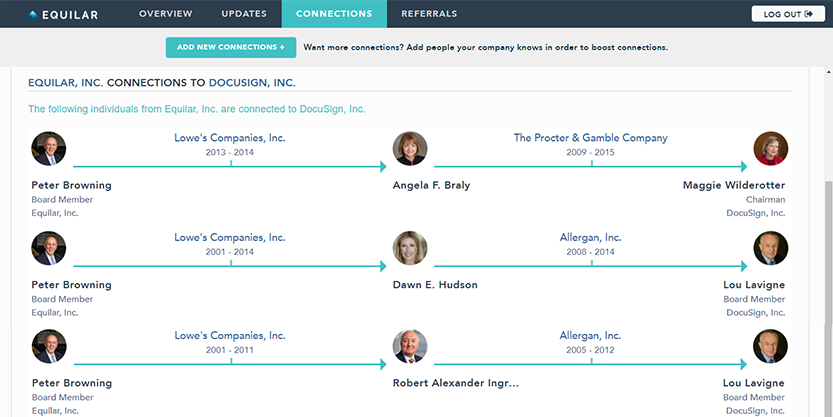Open Angela F. Braly's profile photo

tap(410, 148)
